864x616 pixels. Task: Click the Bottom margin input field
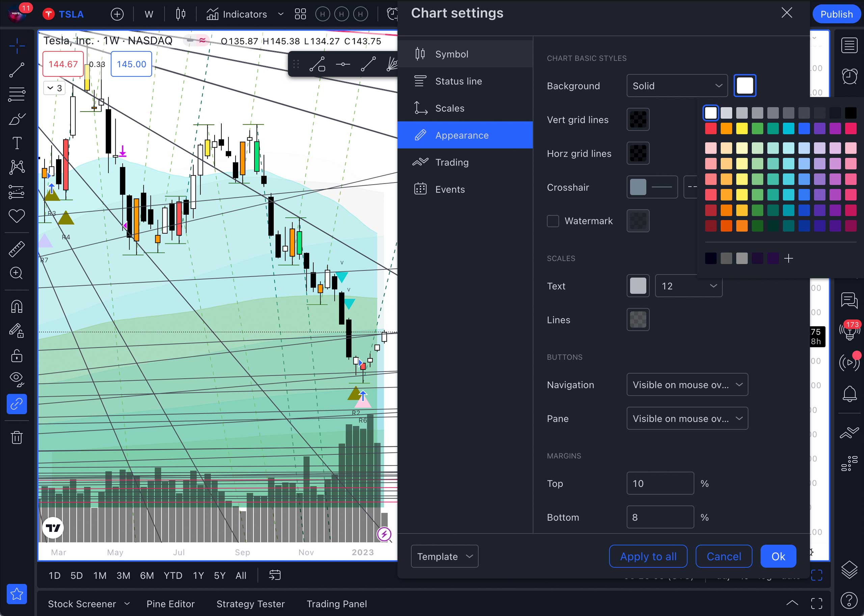coord(660,517)
